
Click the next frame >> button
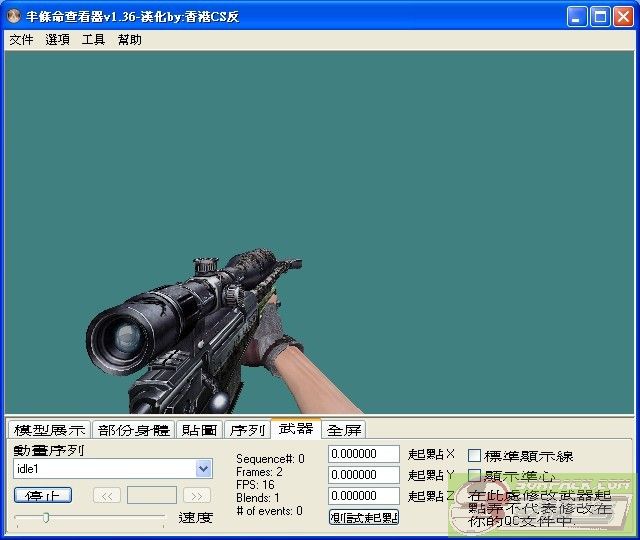pos(197,495)
